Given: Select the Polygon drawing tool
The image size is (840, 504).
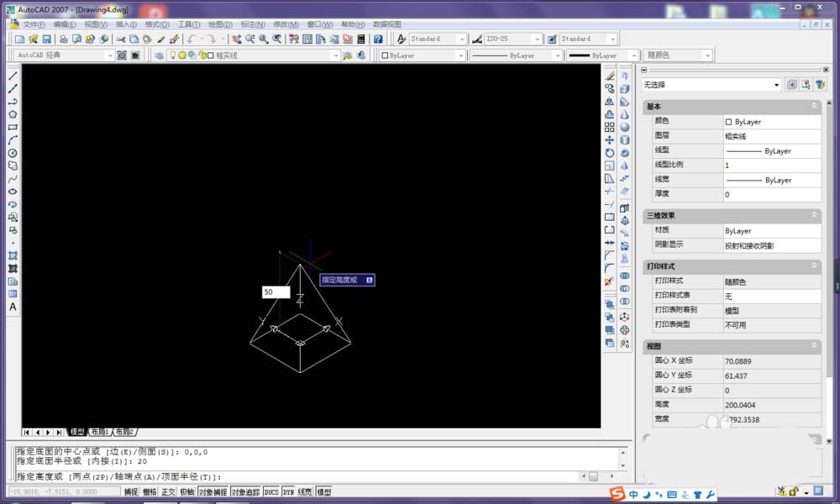Looking at the screenshot, I should click(13, 114).
